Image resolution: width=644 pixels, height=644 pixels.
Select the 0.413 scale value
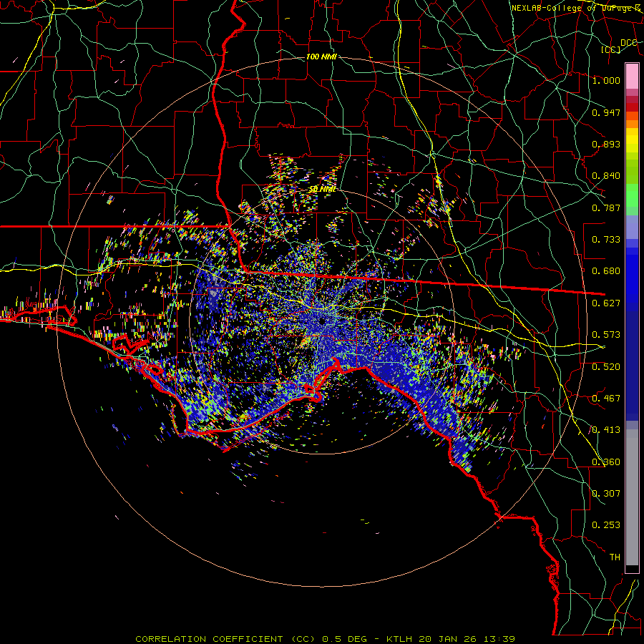point(606,430)
